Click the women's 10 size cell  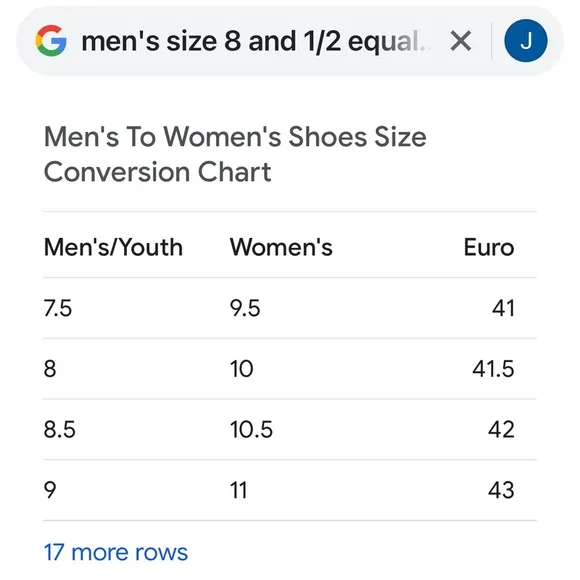[x=242, y=368]
